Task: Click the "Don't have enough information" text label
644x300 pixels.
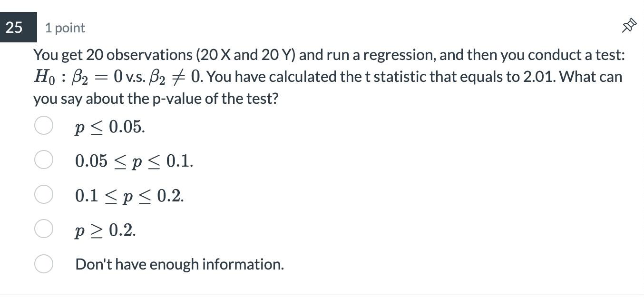Action: pos(179,263)
